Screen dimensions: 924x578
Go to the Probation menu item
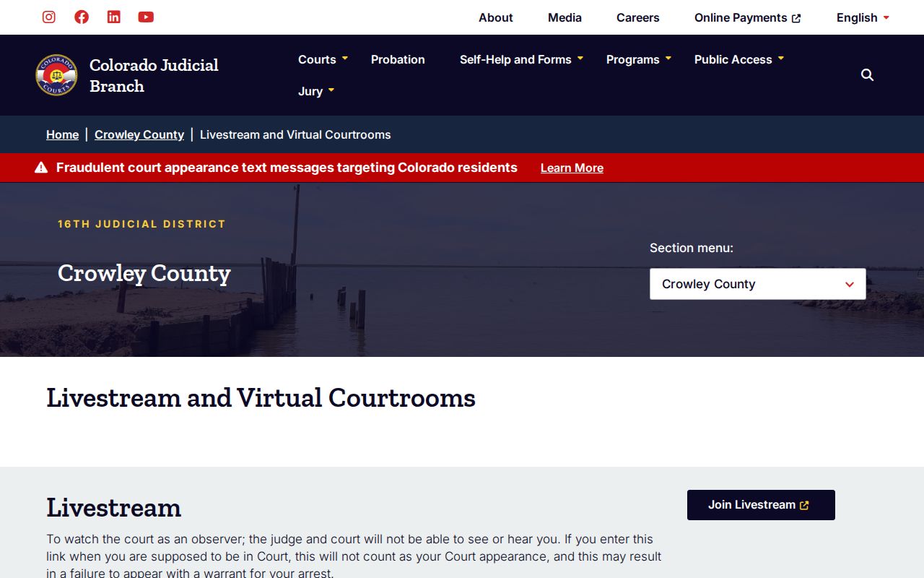click(398, 59)
